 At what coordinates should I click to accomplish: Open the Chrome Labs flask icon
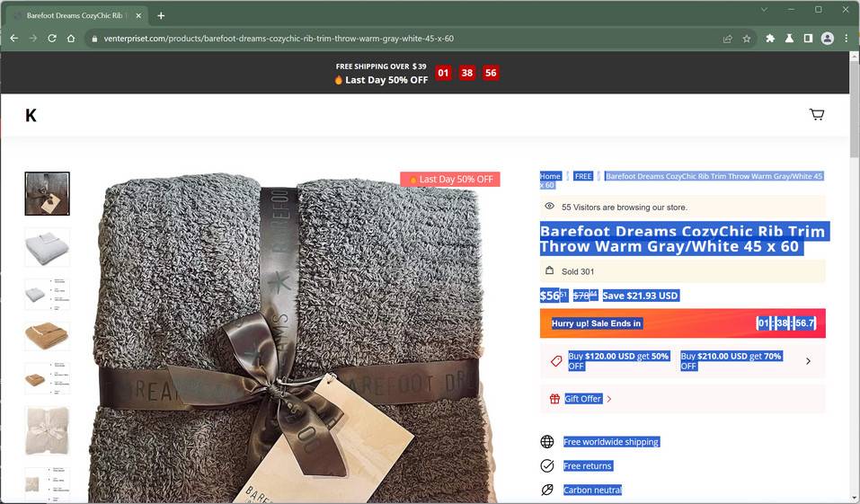pyautogui.click(x=789, y=39)
